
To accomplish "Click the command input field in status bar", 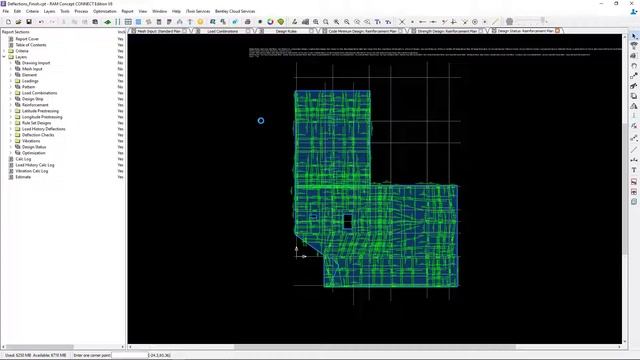I will tap(129, 356).
